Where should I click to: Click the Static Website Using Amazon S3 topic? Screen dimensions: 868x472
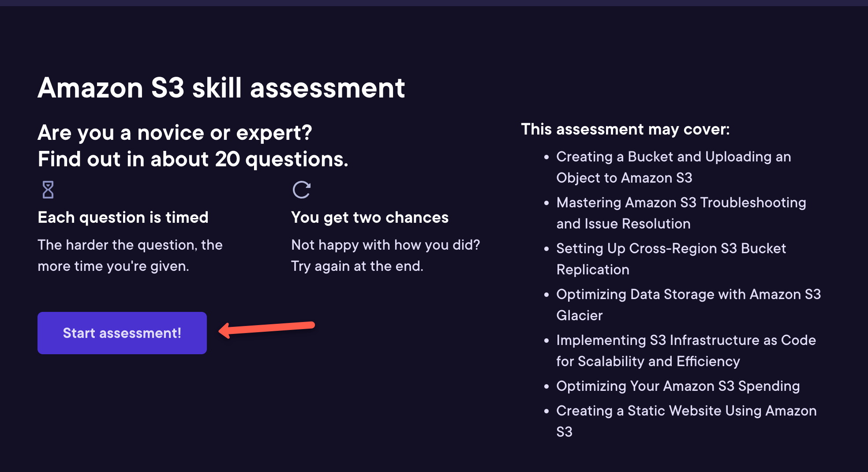(686, 421)
